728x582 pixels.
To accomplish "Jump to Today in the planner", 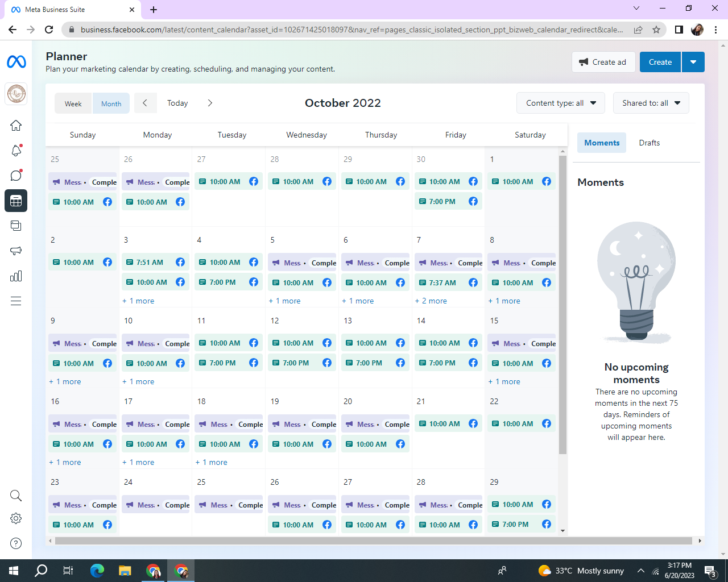I will [x=177, y=103].
